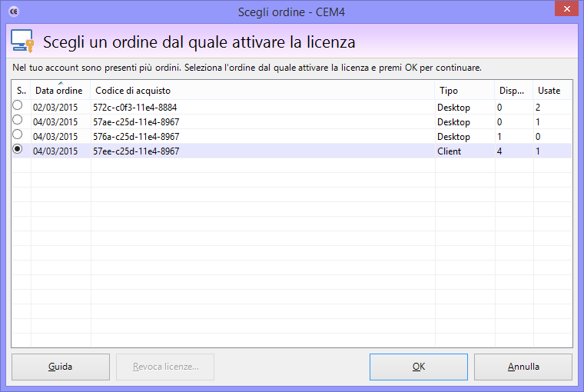Sort by the Data ordine column header

coord(61,91)
